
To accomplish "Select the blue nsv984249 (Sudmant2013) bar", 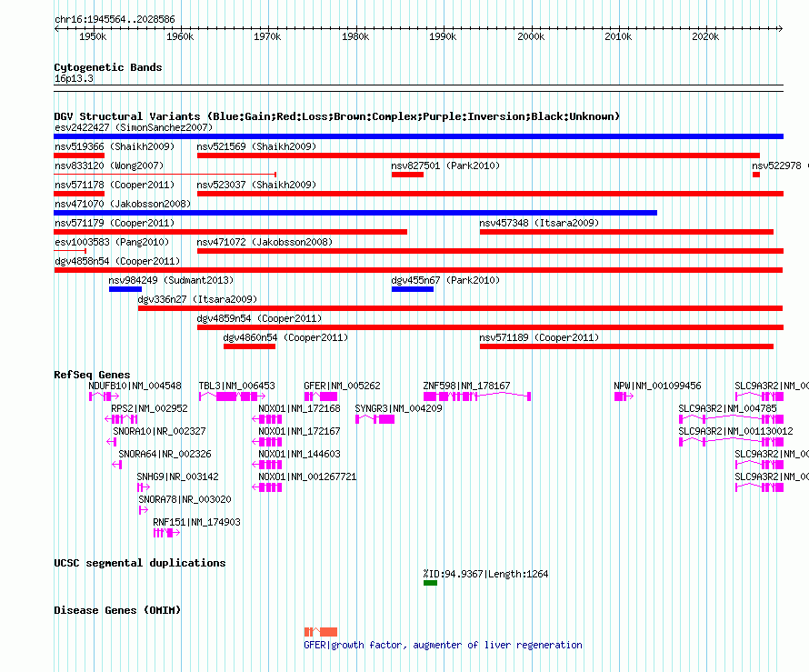I will [x=125, y=289].
